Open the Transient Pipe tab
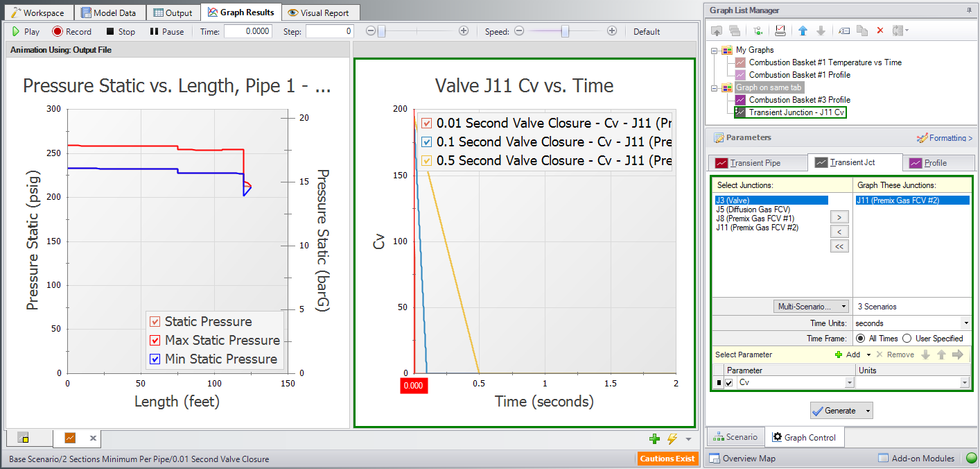The height and width of the screenshot is (469, 980). coord(757,163)
